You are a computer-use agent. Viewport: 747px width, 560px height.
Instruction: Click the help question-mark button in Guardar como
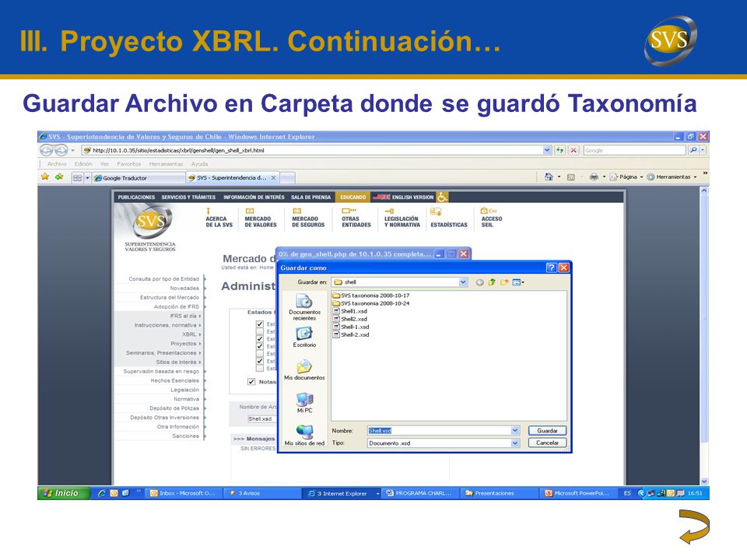[551, 268]
